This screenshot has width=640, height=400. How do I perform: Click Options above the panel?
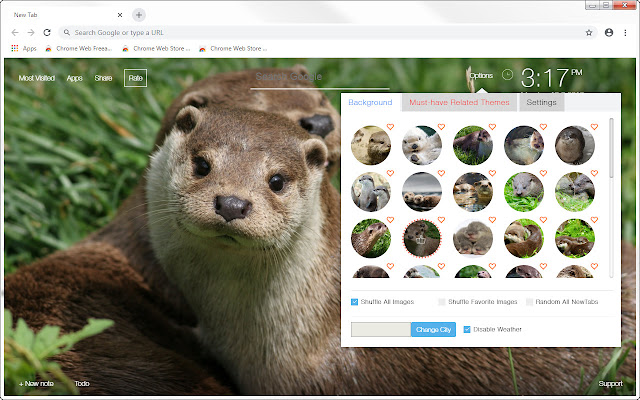click(481, 76)
